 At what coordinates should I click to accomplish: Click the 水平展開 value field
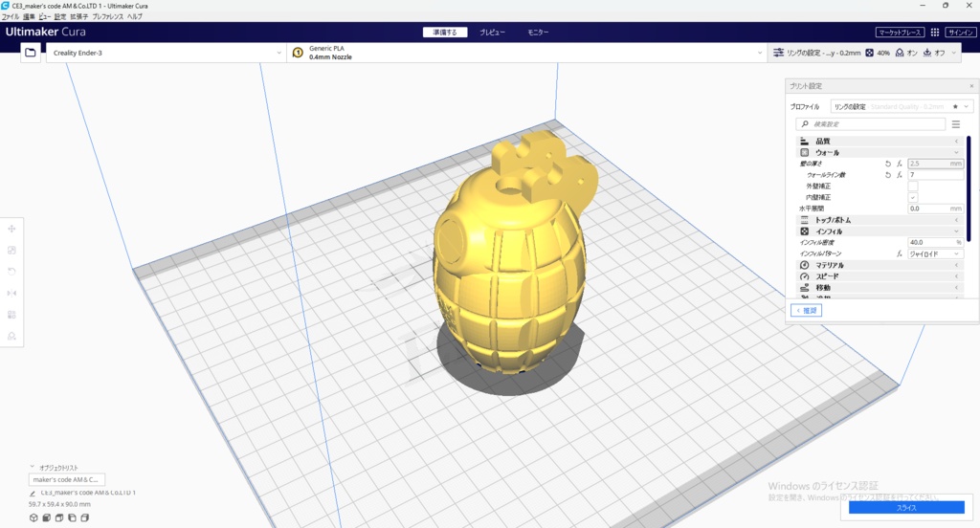(935, 209)
